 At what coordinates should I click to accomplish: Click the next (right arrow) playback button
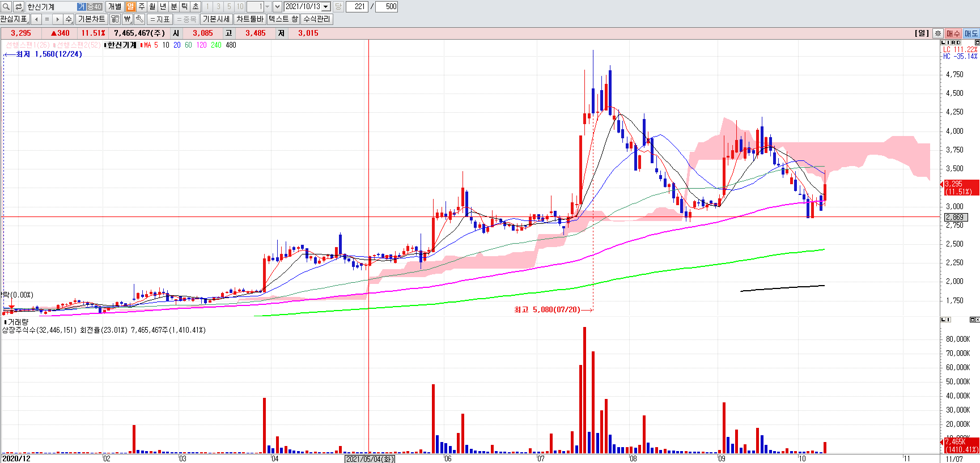pos(58,19)
